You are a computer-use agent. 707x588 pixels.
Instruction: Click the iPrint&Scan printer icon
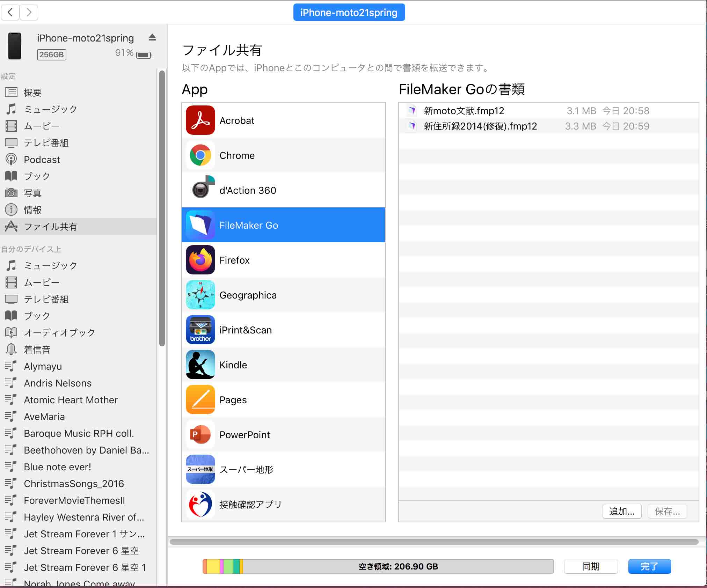click(200, 330)
